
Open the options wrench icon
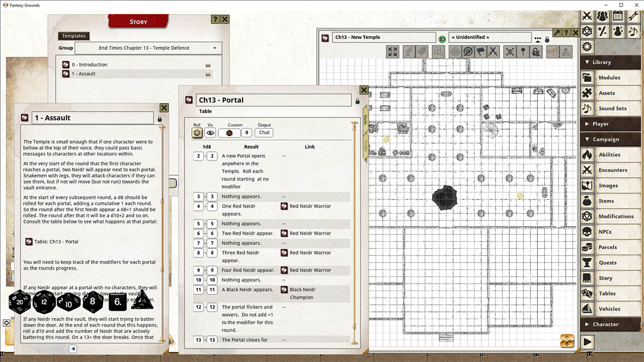point(633,16)
